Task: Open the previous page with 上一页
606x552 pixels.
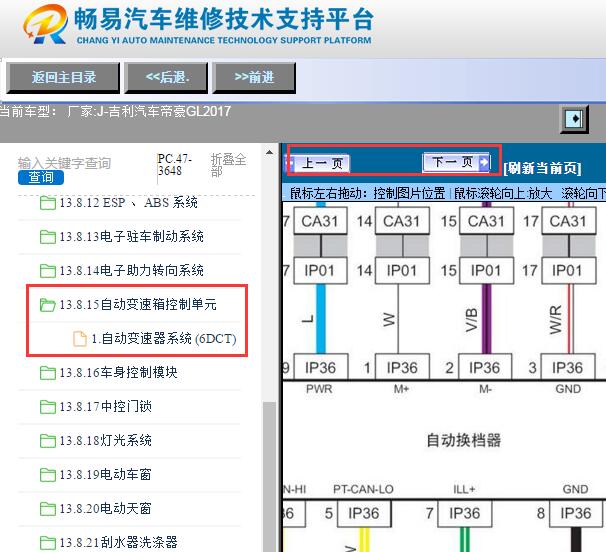Action: tap(319, 163)
